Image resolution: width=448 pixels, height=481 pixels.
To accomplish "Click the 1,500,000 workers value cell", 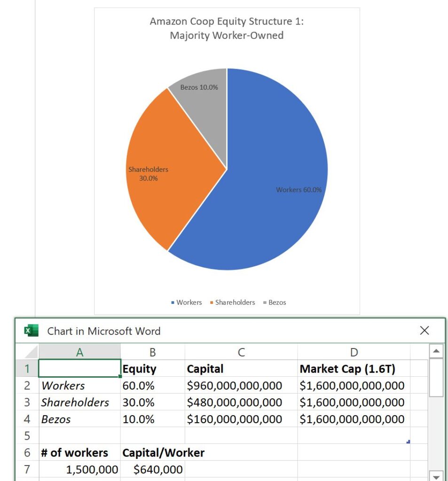I will (79, 469).
